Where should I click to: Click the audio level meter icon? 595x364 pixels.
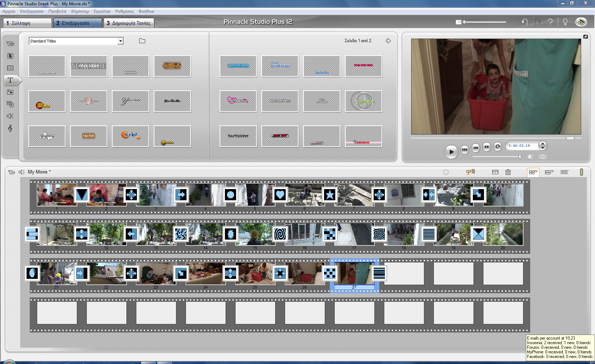tap(581, 172)
